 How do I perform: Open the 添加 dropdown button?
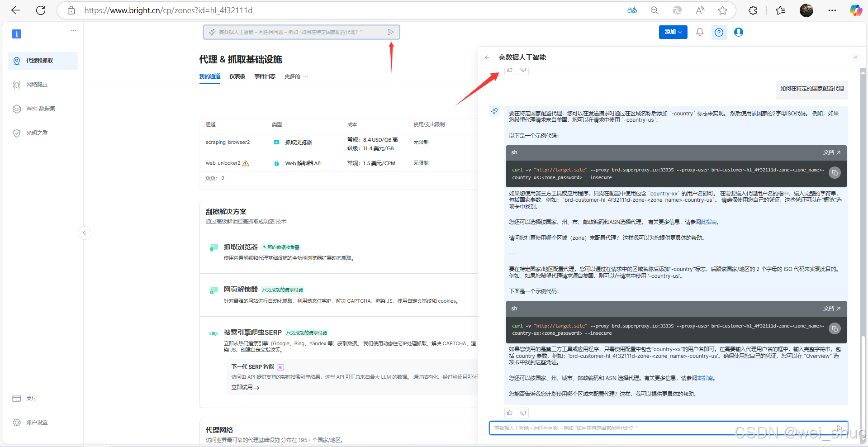pyautogui.click(x=673, y=32)
